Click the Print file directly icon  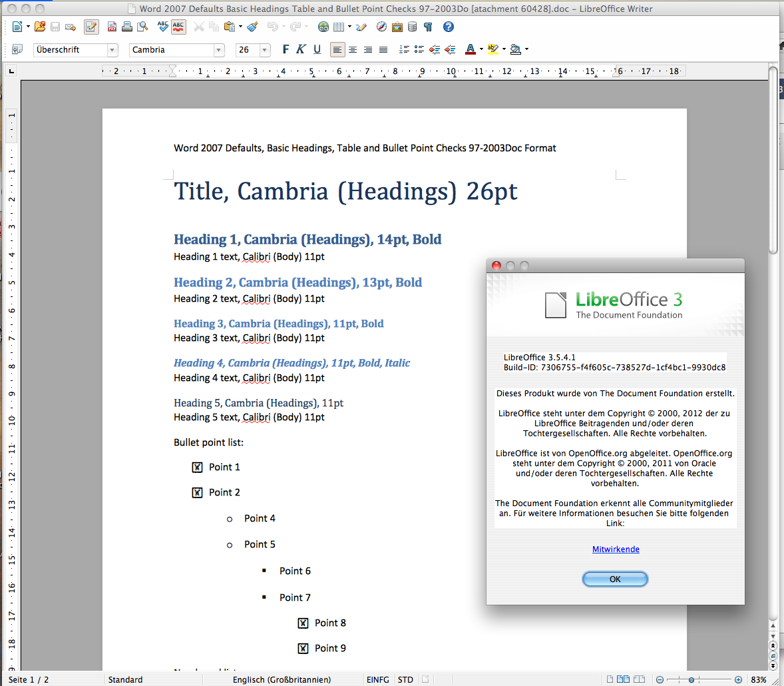pos(127,27)
